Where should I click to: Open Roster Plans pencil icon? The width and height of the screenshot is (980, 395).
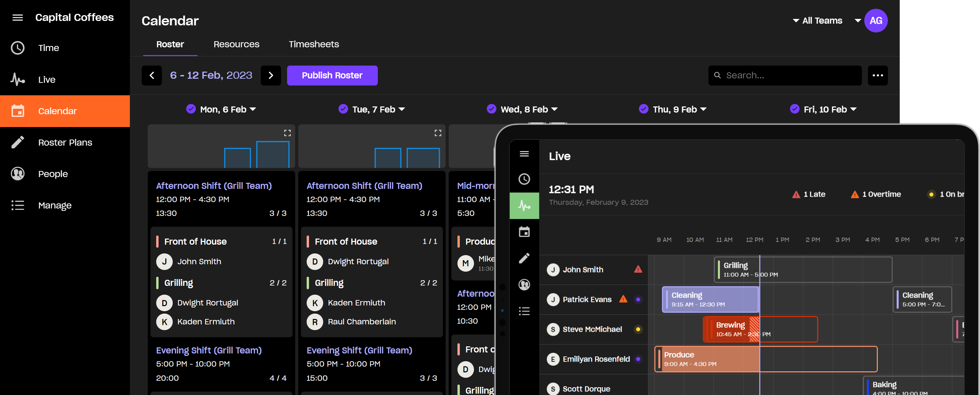(x=18, y=143)
